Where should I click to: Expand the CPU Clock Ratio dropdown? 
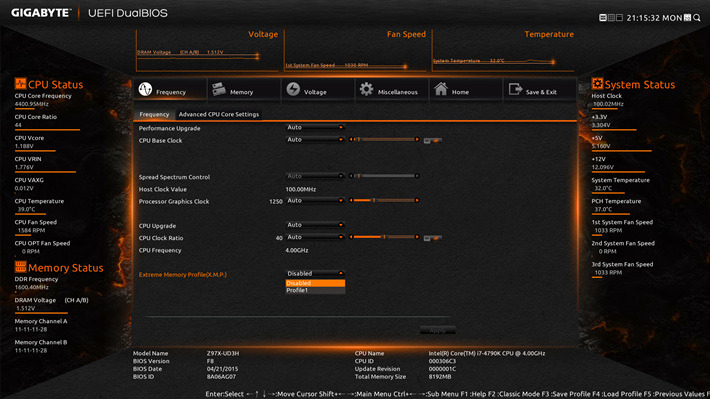click(x=315, y=237)
